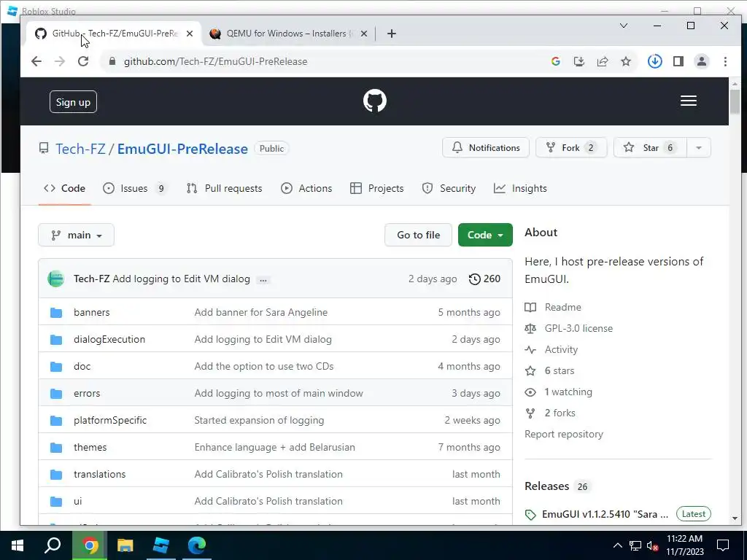Open the Tech-FZ owner link

[x=80, y=149]
